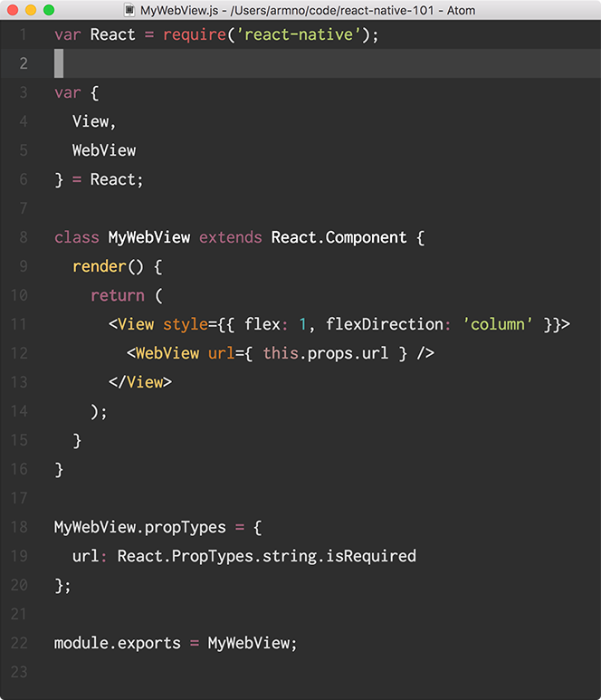Click the render method name on line 9
Viewport: 601px width, 700px height.
pos(100,266)
